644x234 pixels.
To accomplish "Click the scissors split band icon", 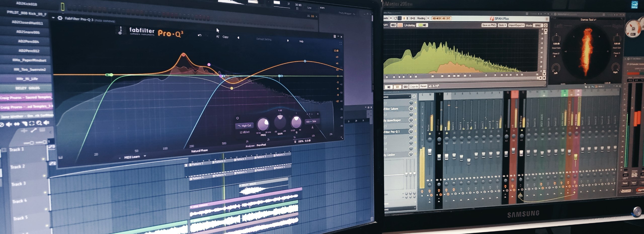I will click(312, 127).
